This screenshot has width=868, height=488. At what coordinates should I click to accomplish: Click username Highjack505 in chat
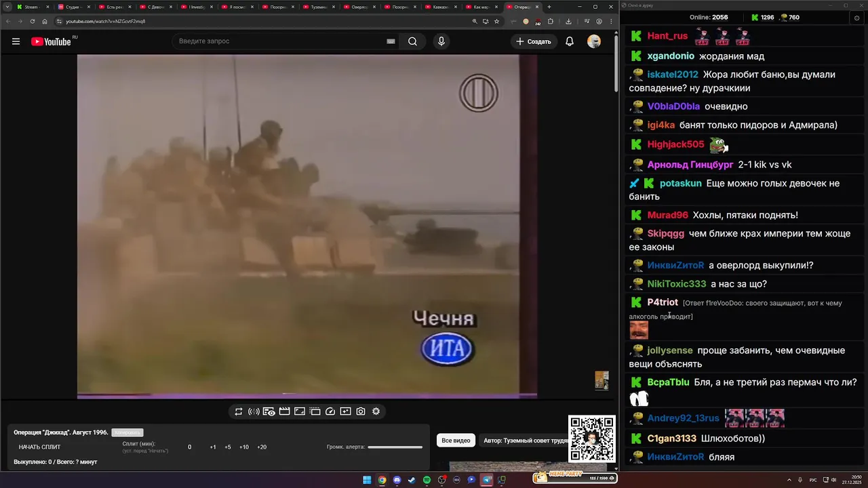coord(675,144)
